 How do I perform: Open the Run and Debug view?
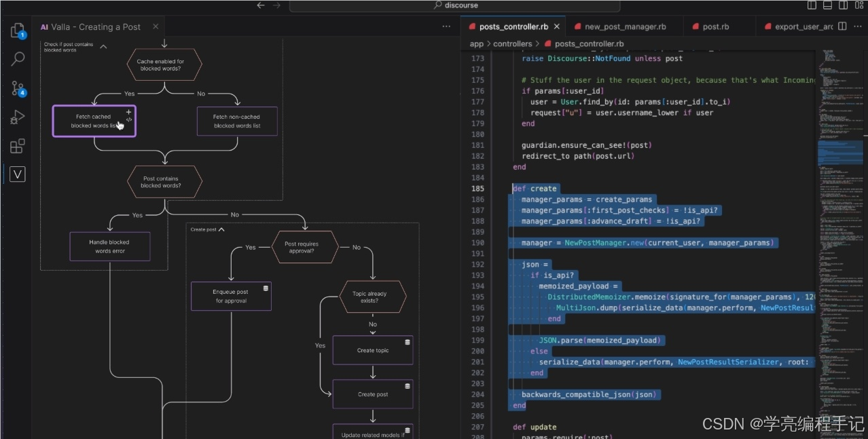pos(18,117)
